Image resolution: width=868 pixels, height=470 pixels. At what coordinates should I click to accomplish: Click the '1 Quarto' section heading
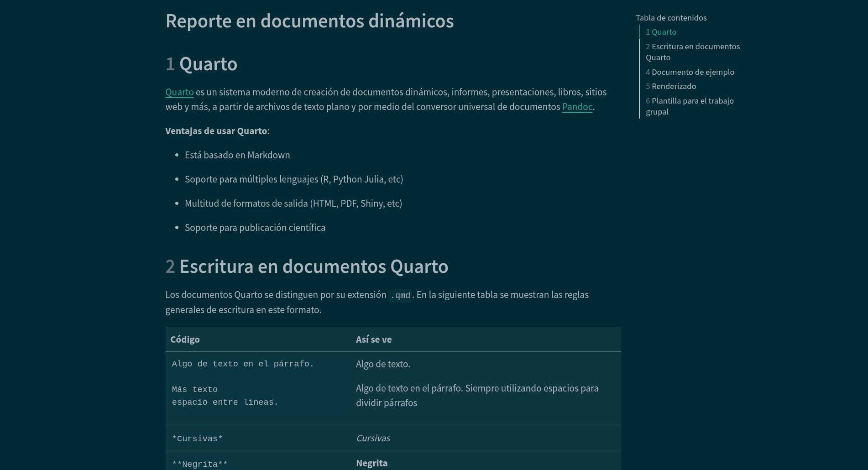pos(201,64)
